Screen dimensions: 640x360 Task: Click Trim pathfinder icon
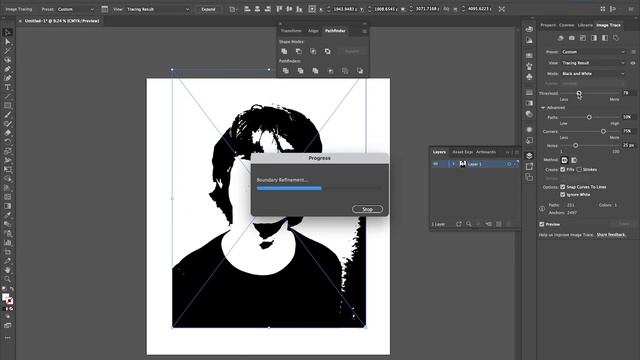tap(300, 71)
